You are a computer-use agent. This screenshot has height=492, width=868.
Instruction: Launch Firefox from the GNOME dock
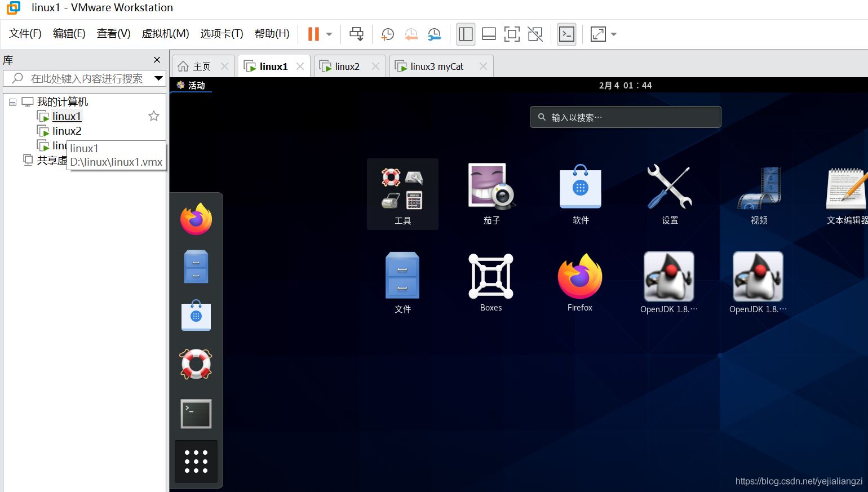(196, 219)
